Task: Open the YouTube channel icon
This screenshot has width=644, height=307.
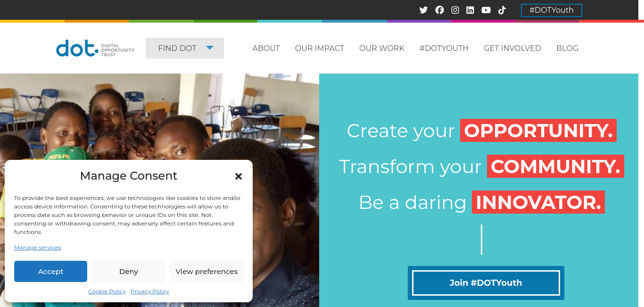Action: [486, 10]
